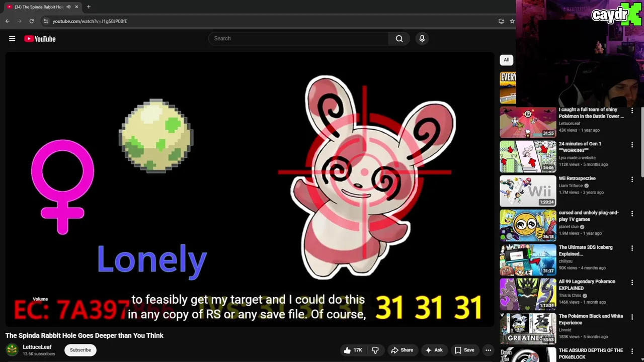Click the Lyra made a website channel name
Screen dimensions: 644x362
click(577, 158)
